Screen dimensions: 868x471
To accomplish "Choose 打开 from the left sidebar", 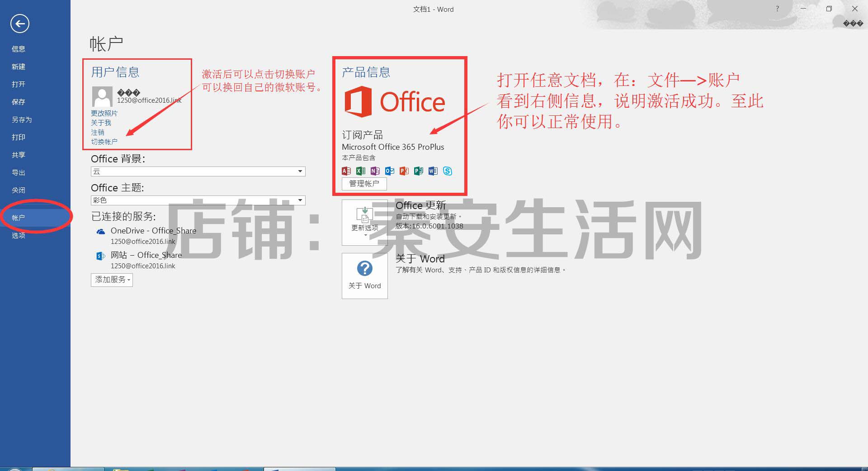I will coord(19,84).
